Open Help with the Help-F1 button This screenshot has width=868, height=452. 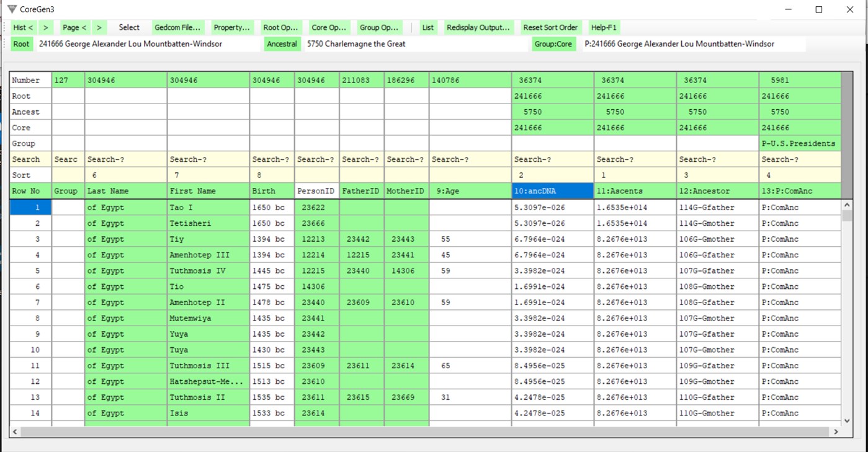tap(603, 27)
